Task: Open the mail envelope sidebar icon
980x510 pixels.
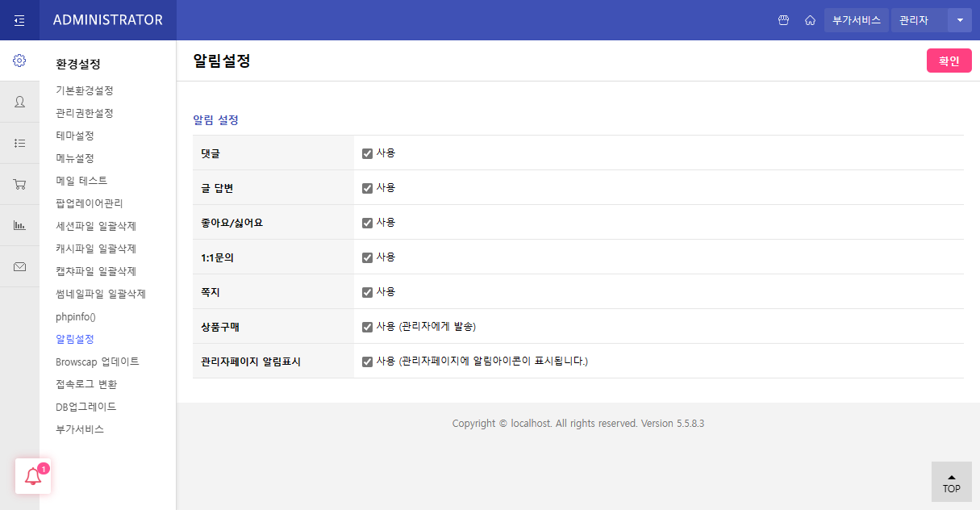Action: (x=19, y=267)
